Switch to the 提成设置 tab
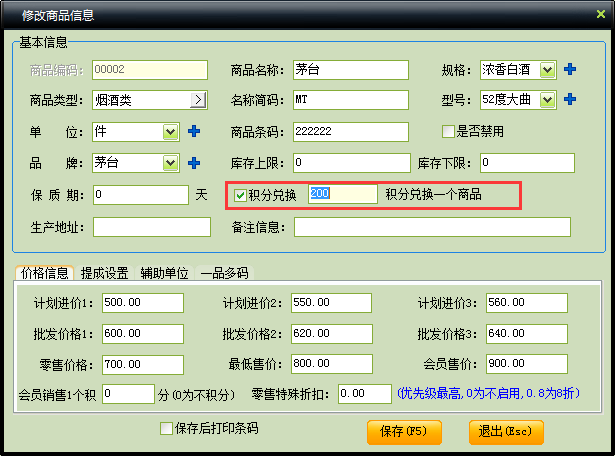Screen dimensions: 615x456 [x=104, y=273]
